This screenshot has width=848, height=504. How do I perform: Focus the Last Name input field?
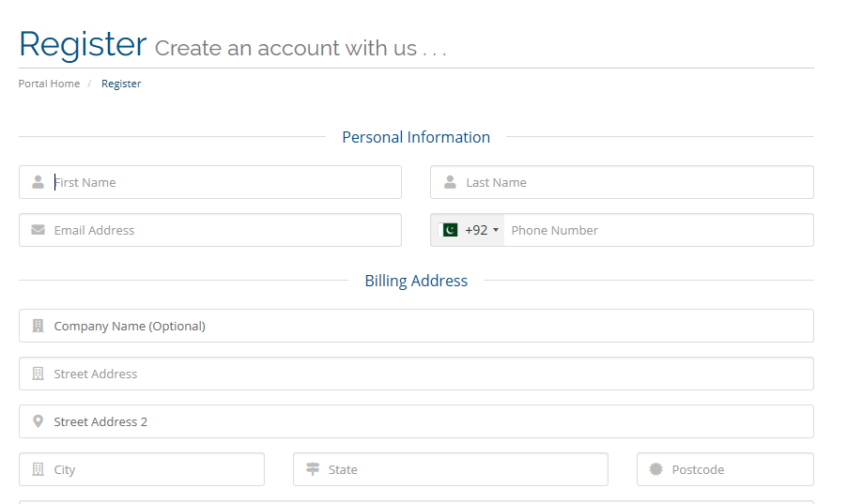tap(622, 182)
